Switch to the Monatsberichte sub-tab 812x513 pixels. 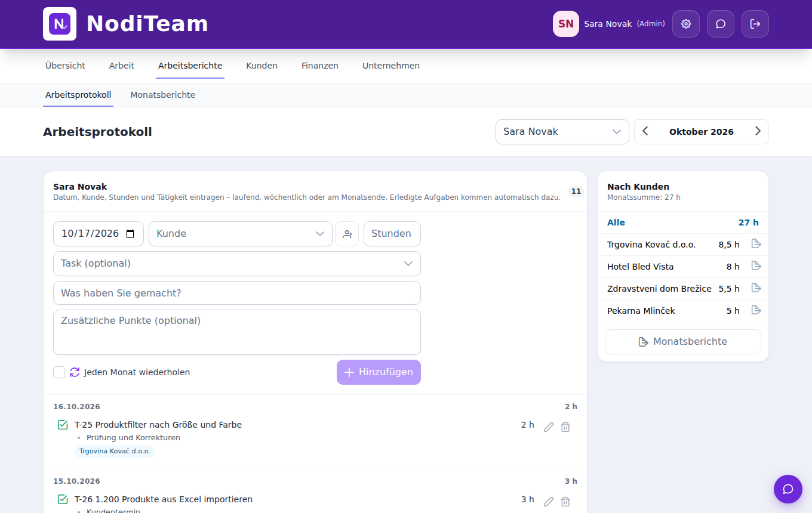pyautogui.click(x=163, y=95)
